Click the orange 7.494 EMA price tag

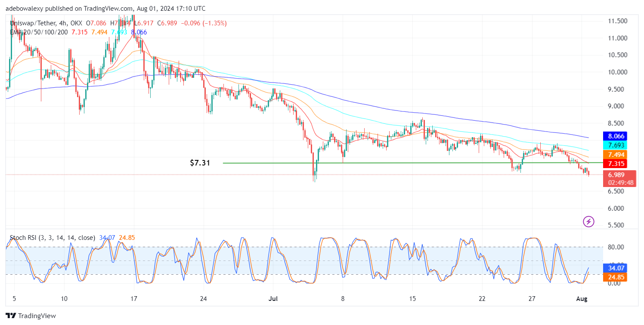pyautogui.click(x=614, y=155)
